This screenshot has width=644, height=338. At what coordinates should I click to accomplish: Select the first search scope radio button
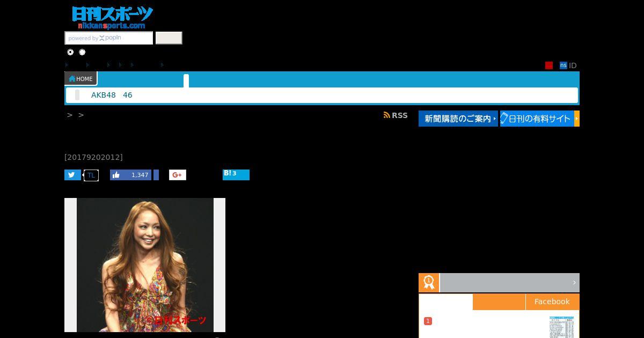70,52
